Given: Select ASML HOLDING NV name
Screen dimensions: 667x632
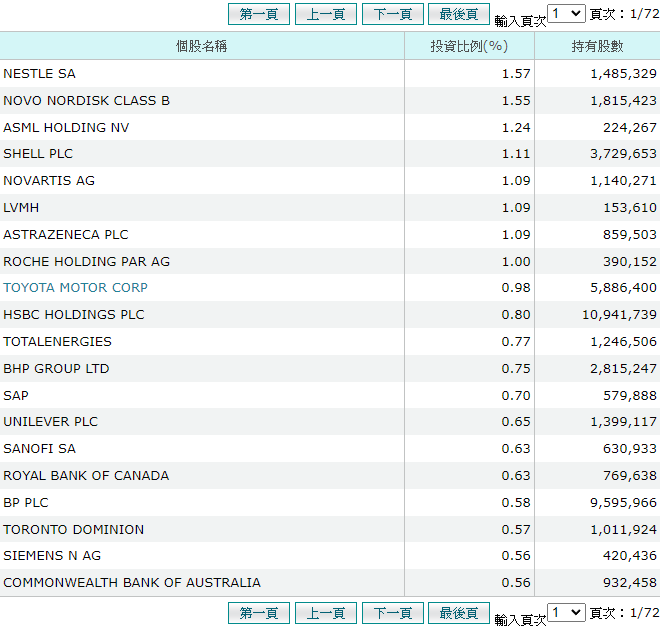Looking at the screenshot, I should click(x=66, y=127).
